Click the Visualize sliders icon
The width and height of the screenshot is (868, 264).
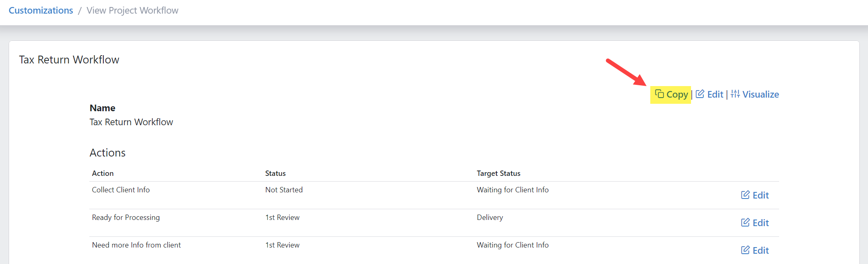[x=736, y=94]
